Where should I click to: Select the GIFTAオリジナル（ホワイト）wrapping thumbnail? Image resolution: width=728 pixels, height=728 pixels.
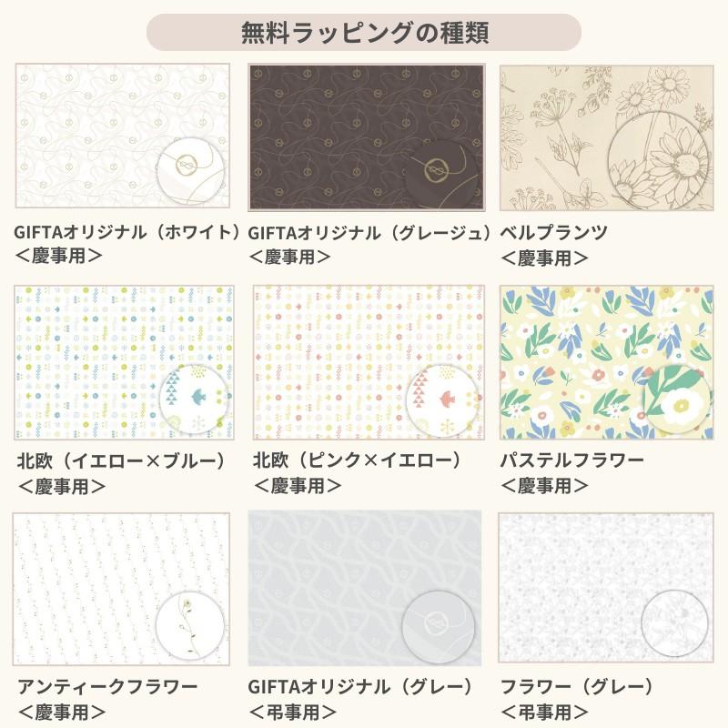coord(123,136)
